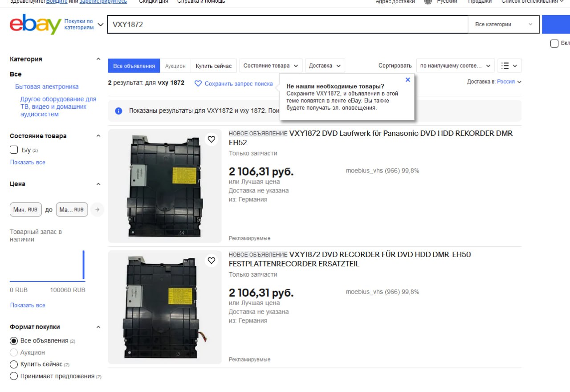Click Показать все under Состояние товара

point(28,162)
